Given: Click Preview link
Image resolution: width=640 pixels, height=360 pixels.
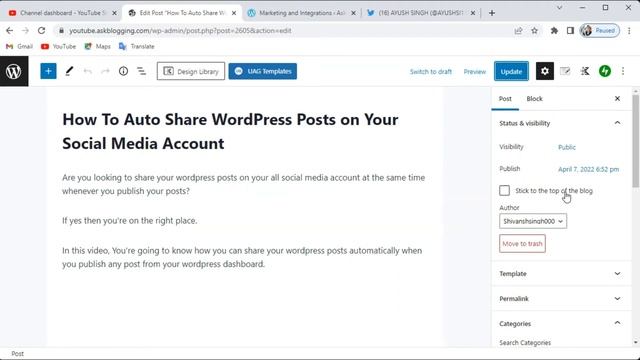Looking at the screenshot, I should click(x=475, y=72).
